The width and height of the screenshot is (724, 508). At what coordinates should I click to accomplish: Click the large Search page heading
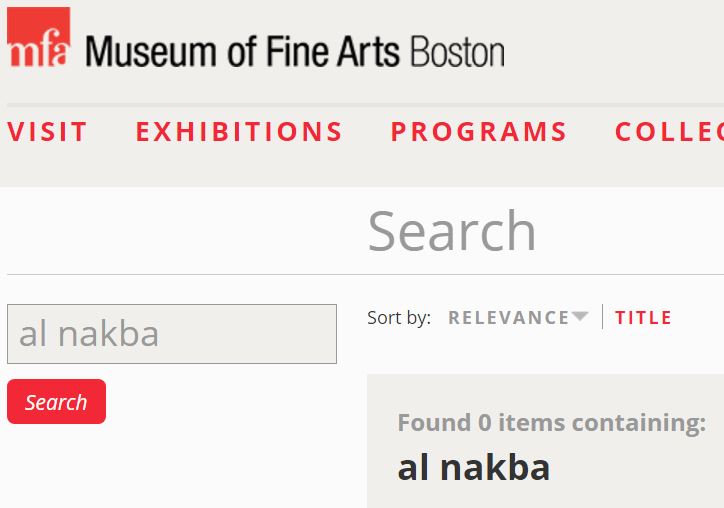(452, 231)
